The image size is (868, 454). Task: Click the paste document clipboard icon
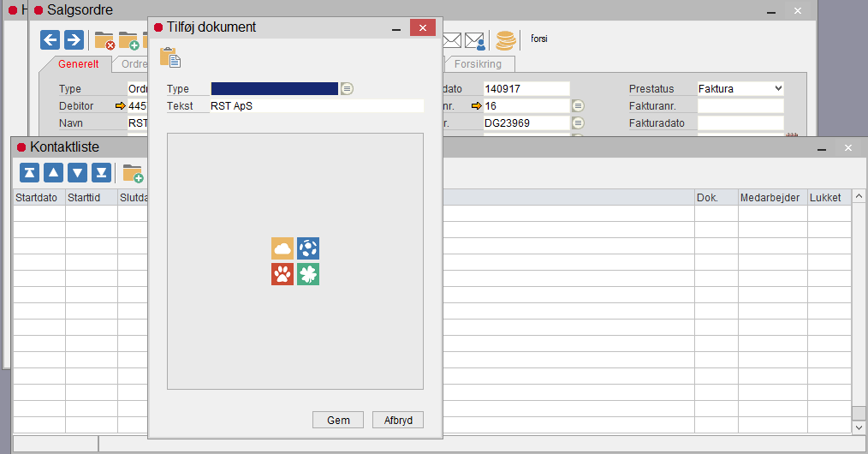coord(169,57)
